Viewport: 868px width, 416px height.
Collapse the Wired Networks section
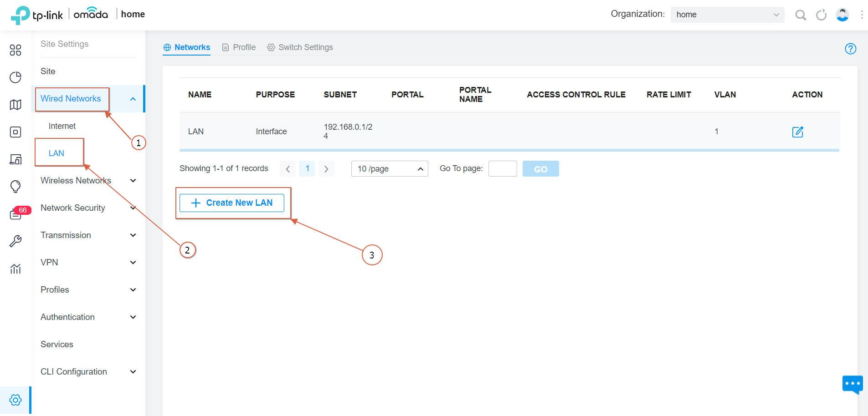pyautogui.click(x=133, y=99)
